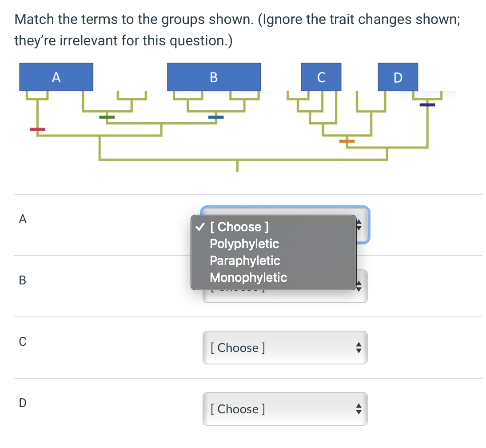Click the navy trait change marker
The width and height of the screenshot is (486, 448).
tap(427, 105)
